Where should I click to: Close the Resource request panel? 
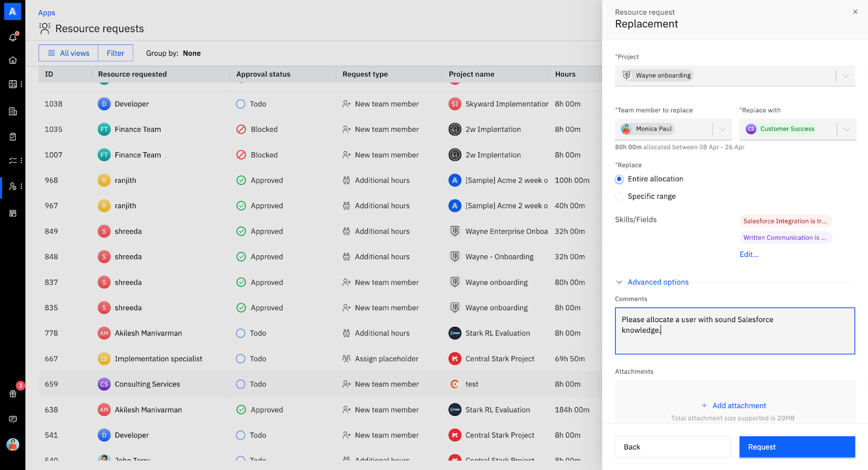click(x=855, y=12)
